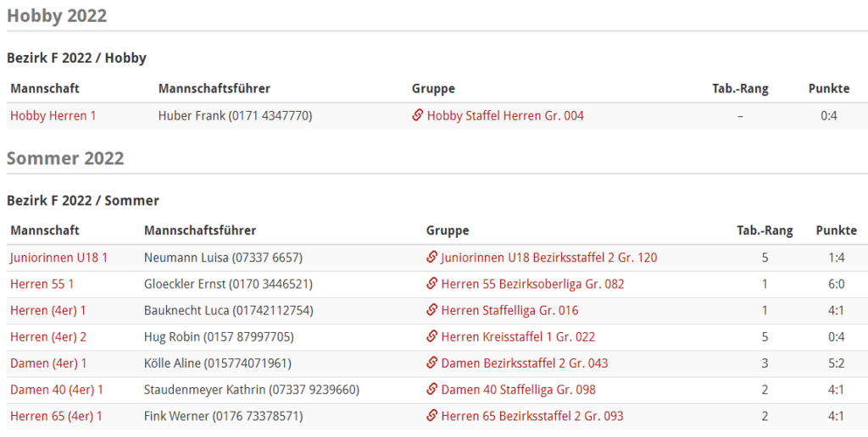Click link icon beside Hobby Staffel Herren Gr. 004
The width and height of the screenshot is (868, 437).
[418, 115]
